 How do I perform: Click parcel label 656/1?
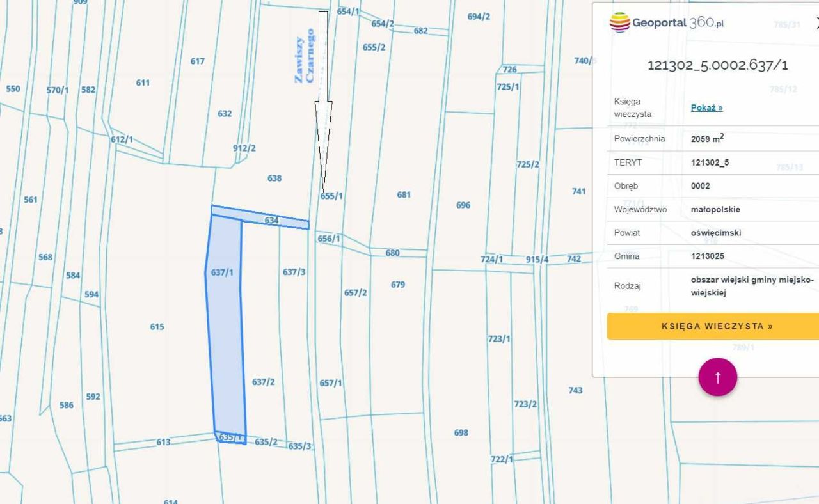[329, 239]
